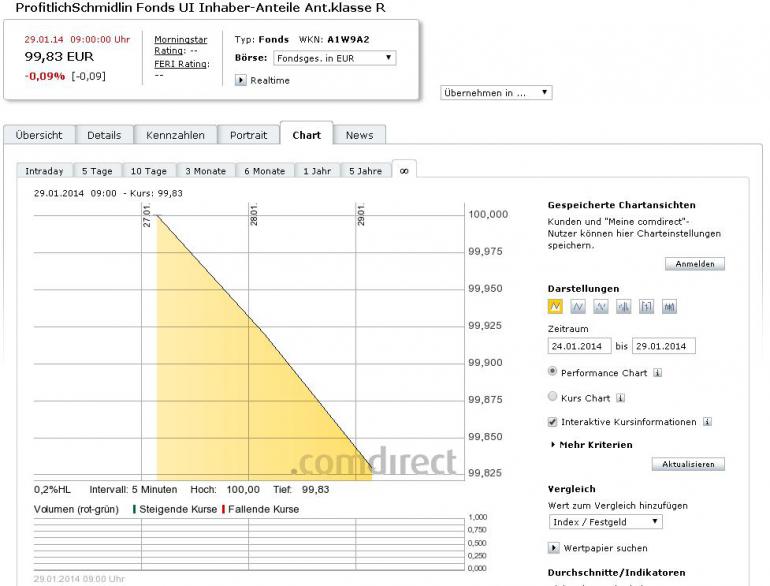Select the 5 Tage time range tab
This screenshot has width=770, height=586.
click(97, 170)
